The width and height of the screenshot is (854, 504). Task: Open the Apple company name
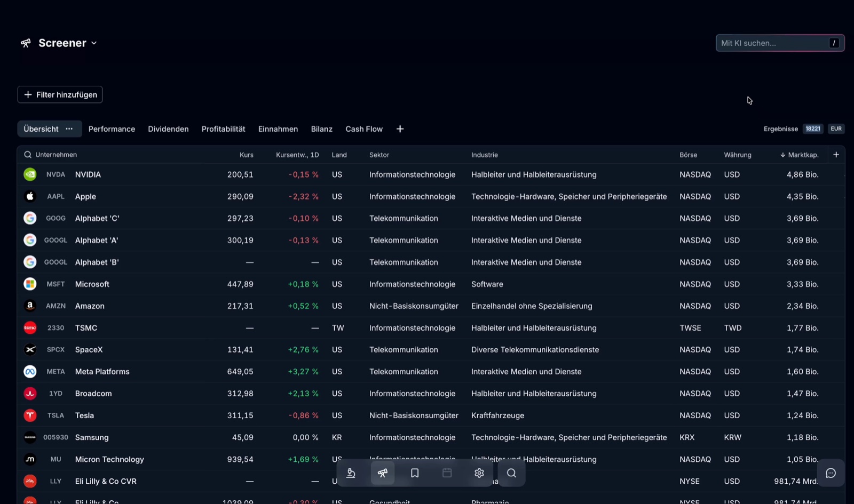(85, 196)
